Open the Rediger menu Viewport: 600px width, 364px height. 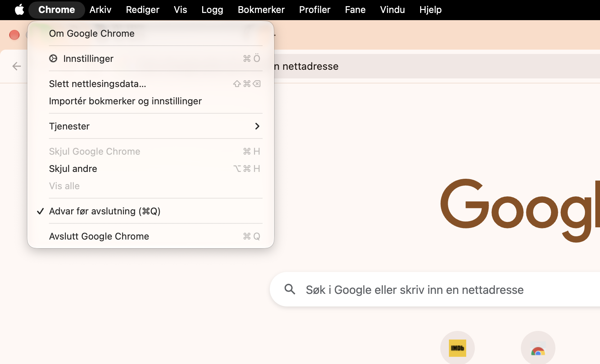142,10
